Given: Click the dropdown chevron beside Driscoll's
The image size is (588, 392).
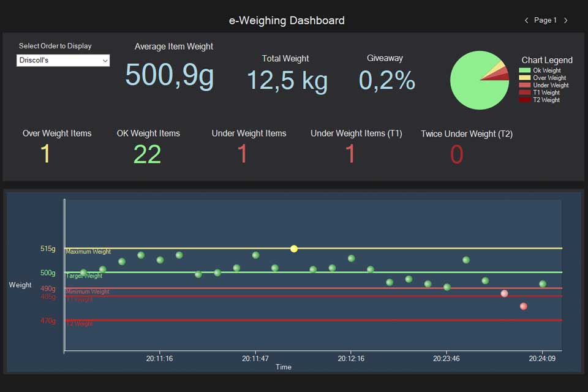Looking at the screenshot, I should click(x=105, y=61).
